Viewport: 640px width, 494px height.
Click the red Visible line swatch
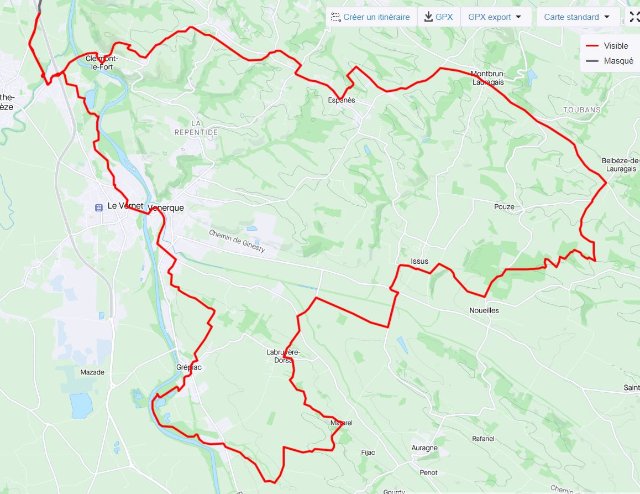(x=592, y=46)
